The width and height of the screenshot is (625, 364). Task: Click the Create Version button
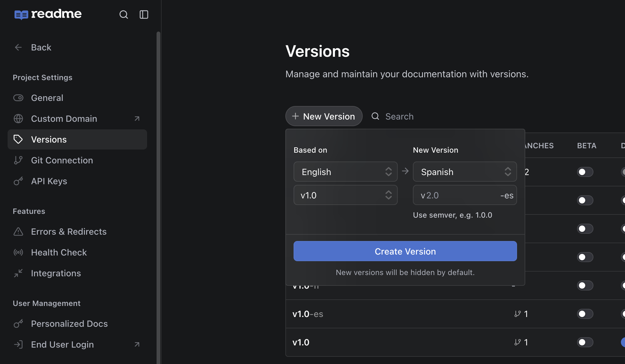pos(405,251)
